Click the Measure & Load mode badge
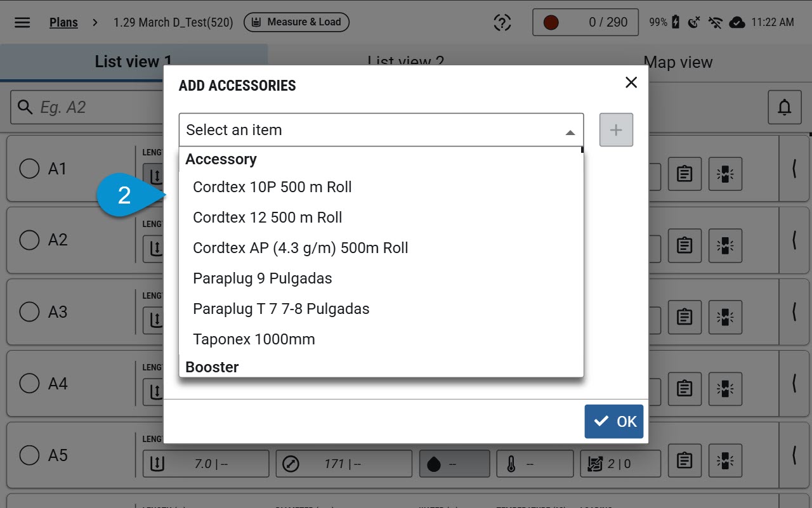The image size is (812, 508). point(296,22)
